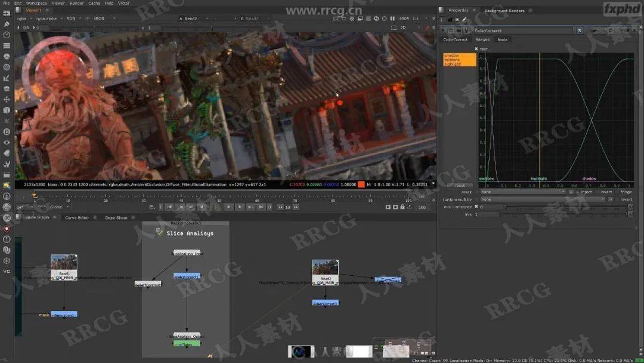Select the ColorCorrect3 node
Viewport: 644px width, 363px height.
[326, 303]
